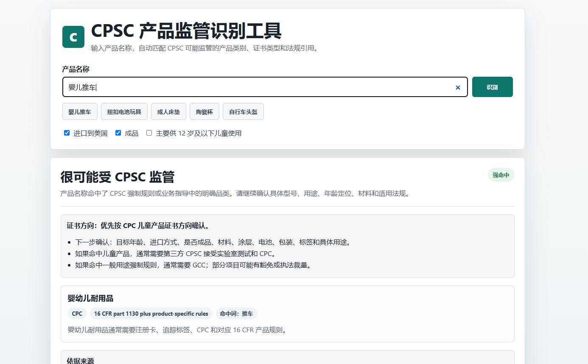Click the 很可能受 CPSC 监管 heading

click(x=118, y=177)
